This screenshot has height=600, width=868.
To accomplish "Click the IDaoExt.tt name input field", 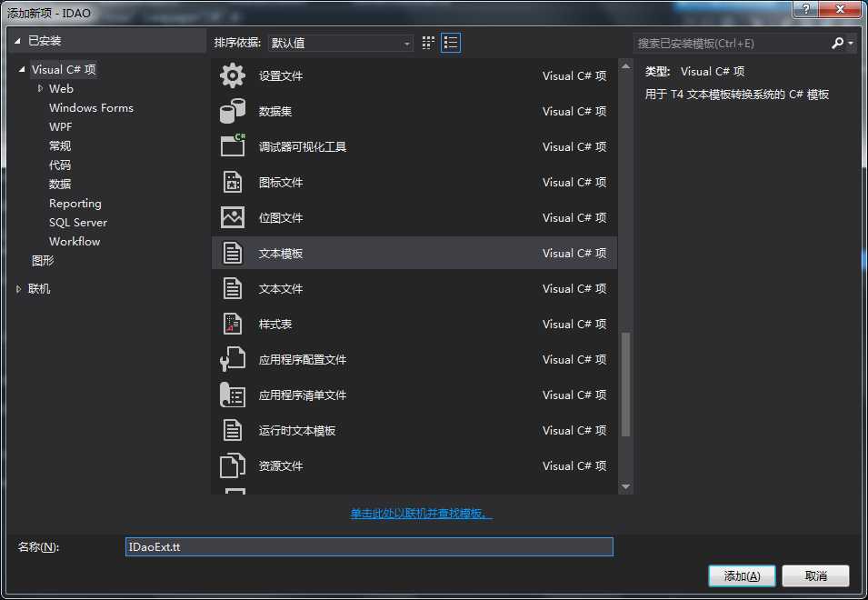I will (368, 546).
